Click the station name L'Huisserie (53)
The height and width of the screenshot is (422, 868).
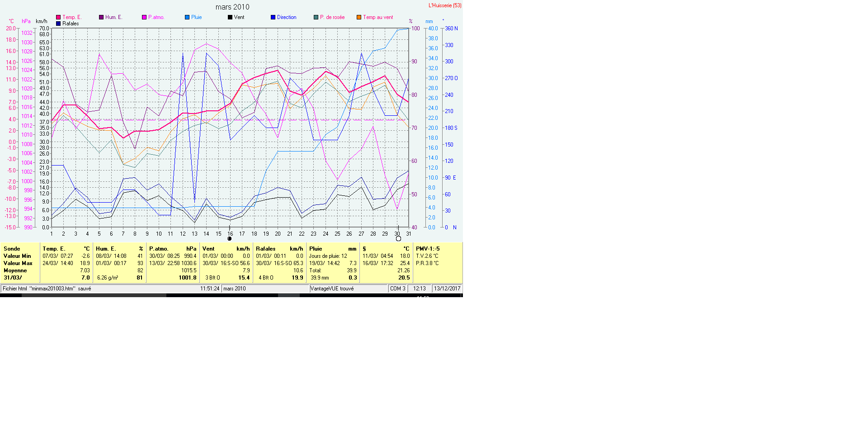pyautogui.click(x=445, y=5)
